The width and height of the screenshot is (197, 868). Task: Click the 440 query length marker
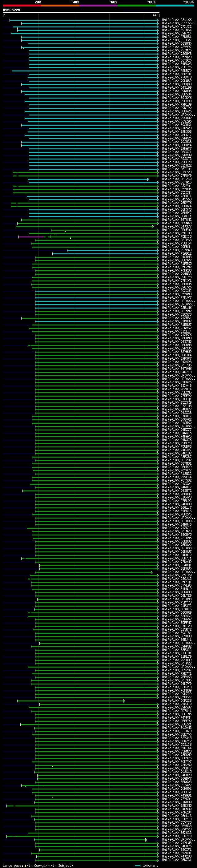click(155, 15)
